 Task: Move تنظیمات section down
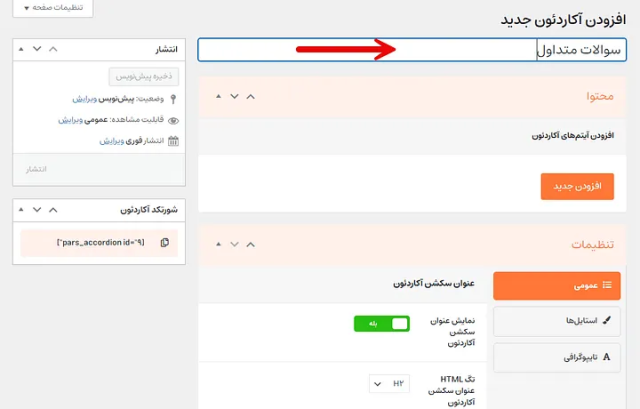(234, 244)
